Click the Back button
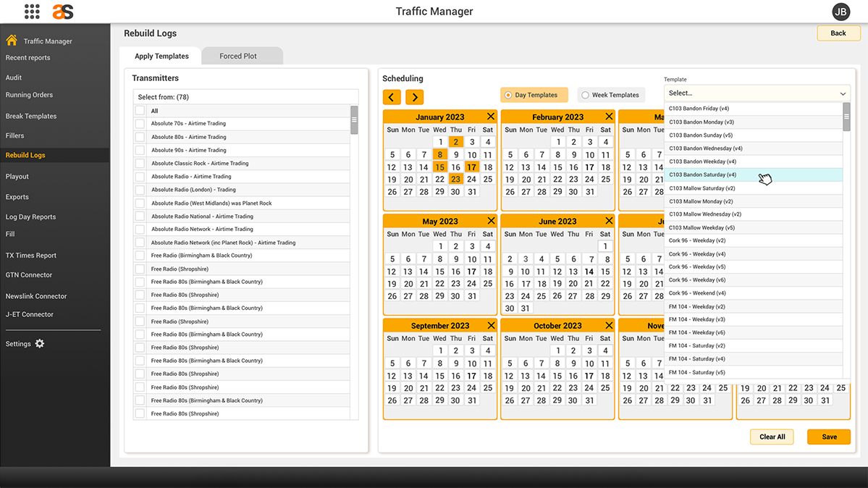This screenshot has width=868, height=488. 838,33
